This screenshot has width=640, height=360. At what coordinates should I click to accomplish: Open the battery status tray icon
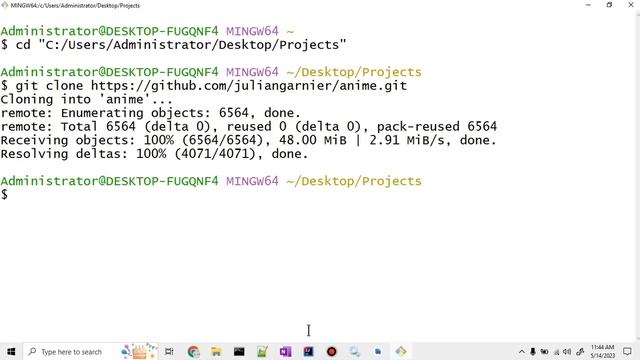coord(544,351)
